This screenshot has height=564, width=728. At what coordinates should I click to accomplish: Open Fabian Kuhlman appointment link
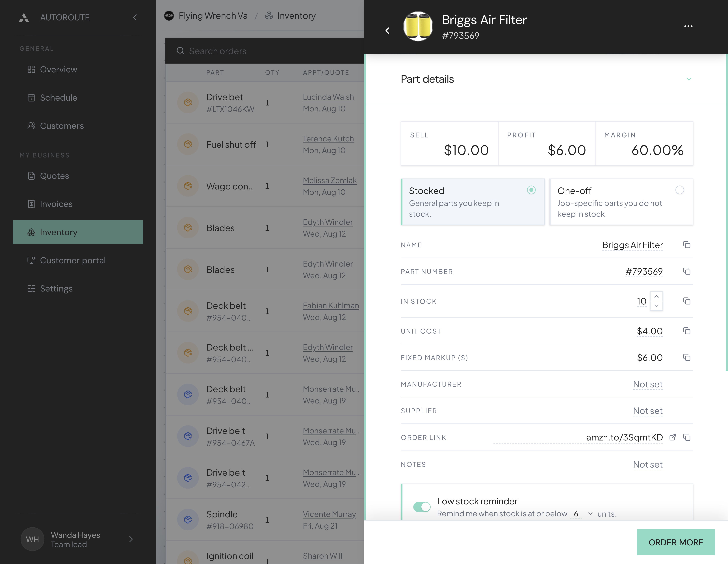point(331,306)
